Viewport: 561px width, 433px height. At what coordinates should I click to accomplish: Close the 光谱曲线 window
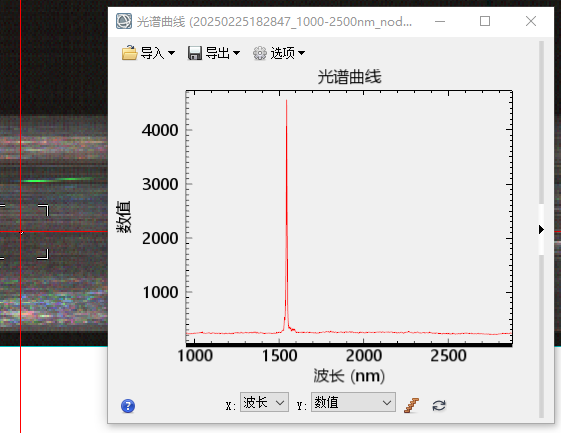pyautogui.click(x=531, y=21)
